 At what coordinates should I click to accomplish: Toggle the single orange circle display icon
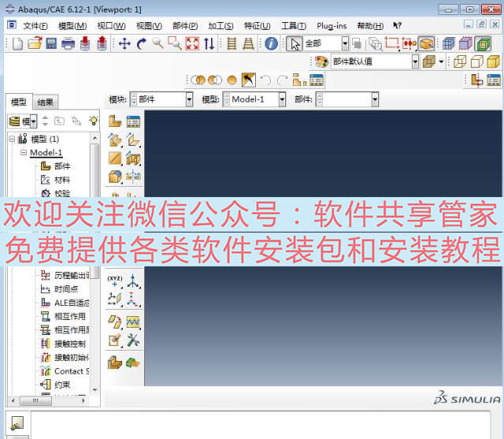[x=232, y=80]
